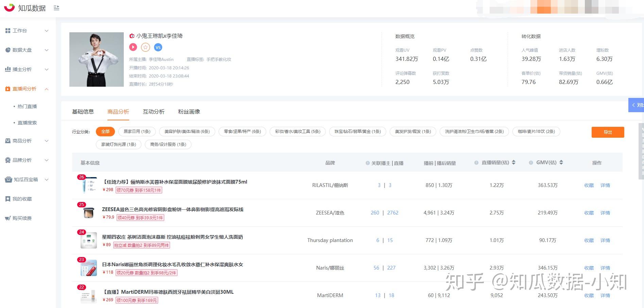The image size is (644, 308).
Task: Click Naris related streamer count 56
Action: pyautogui.click(x=376, y=268)
